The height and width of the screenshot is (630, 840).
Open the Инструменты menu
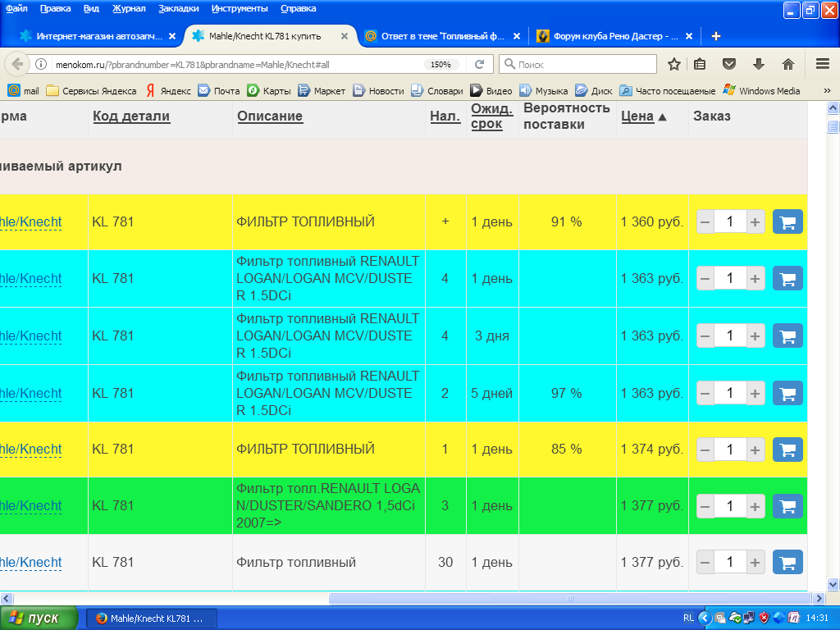[240, 8]
